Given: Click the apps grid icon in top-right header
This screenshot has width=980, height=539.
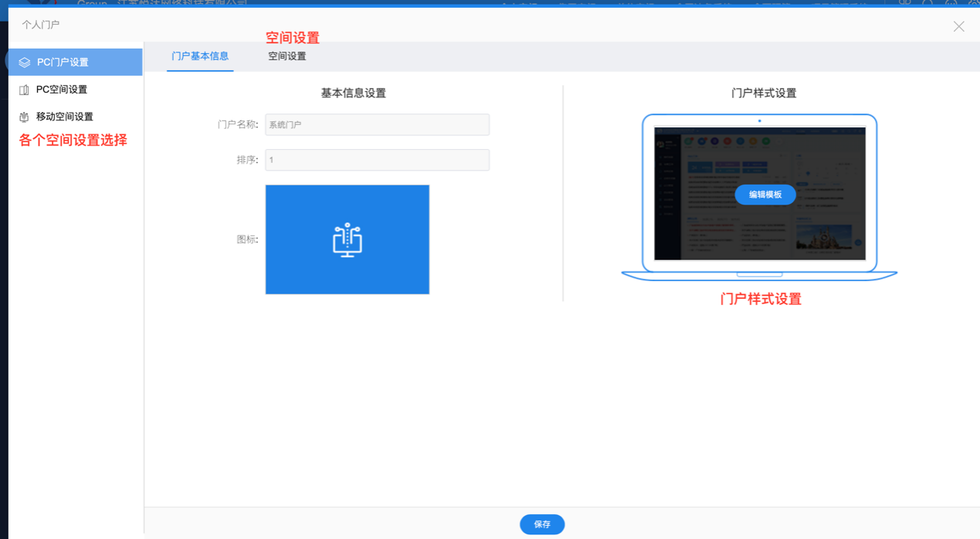Looking at the screenshot, I should click(x=904, y=3).
